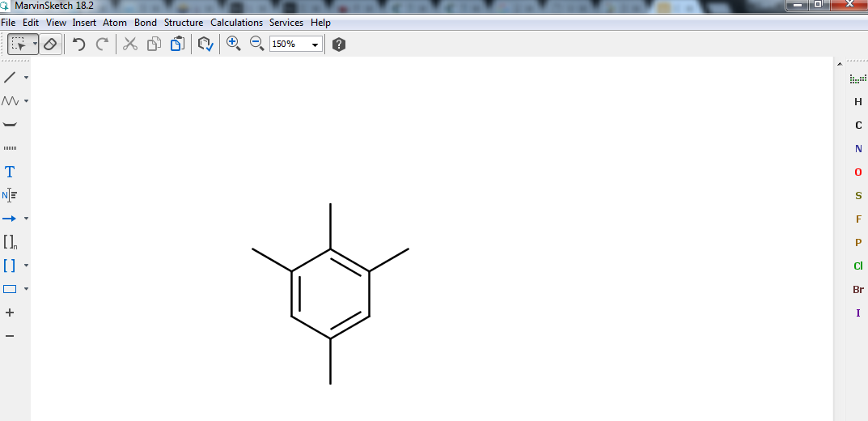Pick the Nitrogen (N) atom button
Screen dimensions: 868x421
(858, 149)
